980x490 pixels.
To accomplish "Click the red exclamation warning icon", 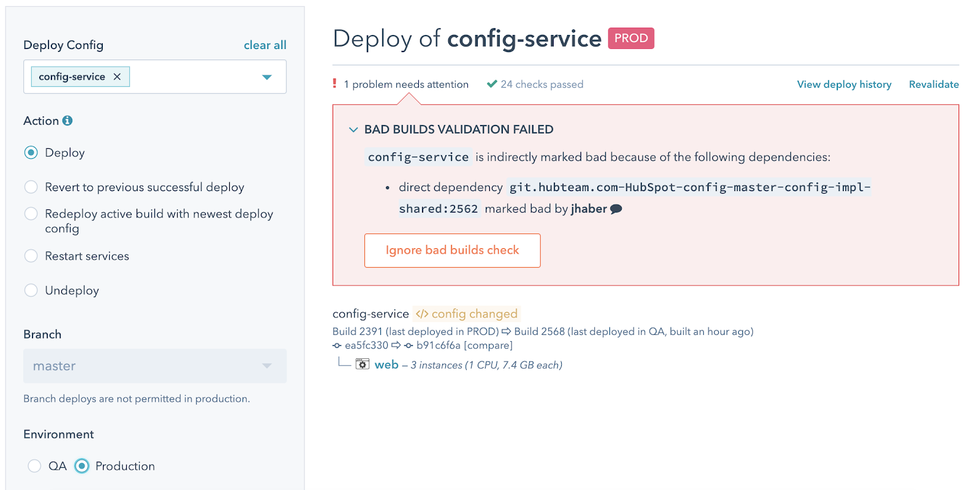I will click(334, 84).
